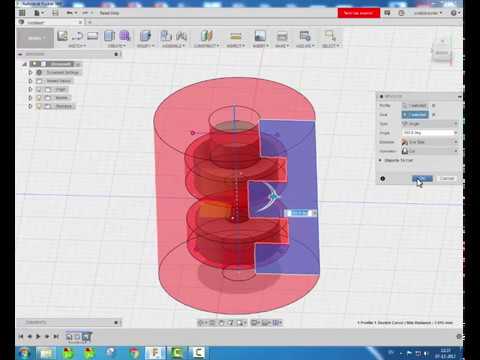Jump timeline to the beginning
Viewport: 480px width, 360px height.
[x=21, y=337]
